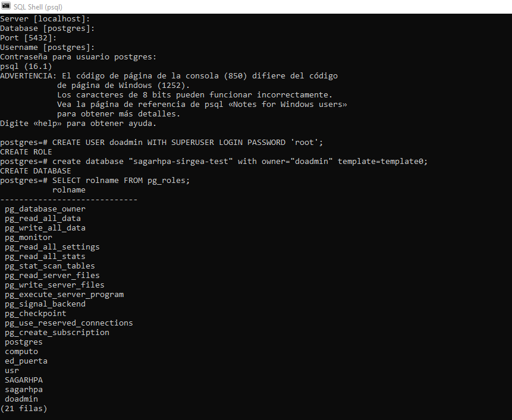Click the pg_use_reserved_connections entry

69,323
